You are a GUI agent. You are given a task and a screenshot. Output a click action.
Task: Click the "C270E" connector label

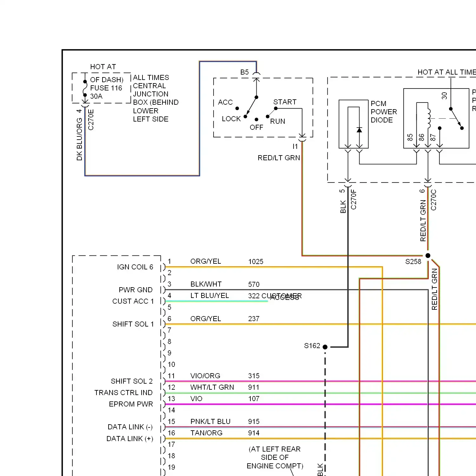coord(91,120)
